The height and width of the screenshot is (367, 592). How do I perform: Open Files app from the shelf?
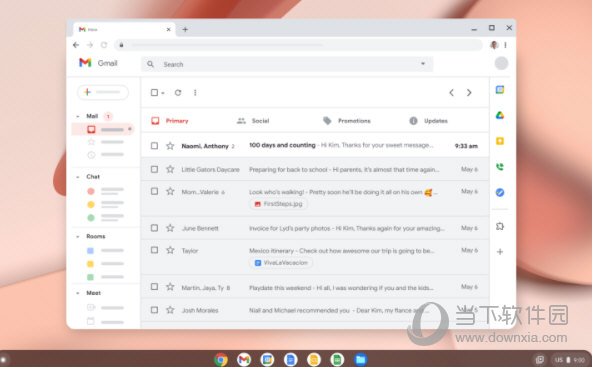coord(361,359)
